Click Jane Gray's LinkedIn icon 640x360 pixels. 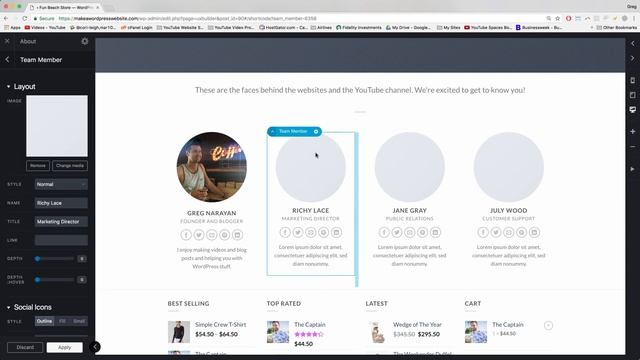[x=436, y=232]
